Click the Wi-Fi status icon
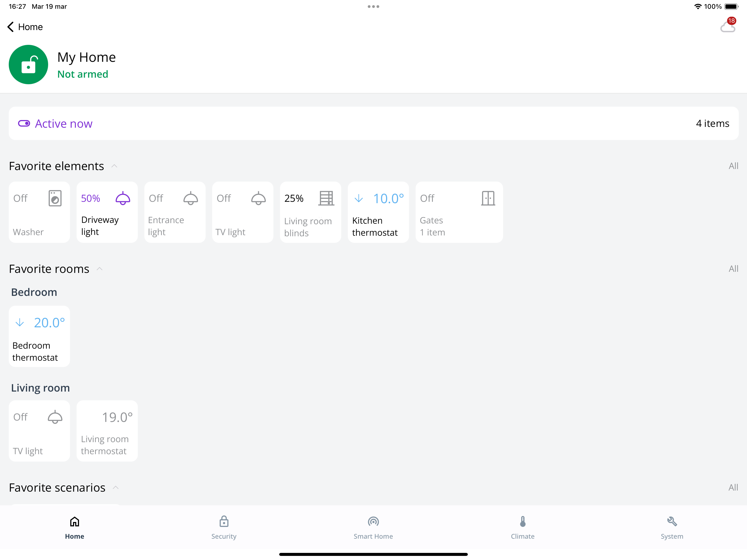The width and height of the screenshot is (747, 560). click(x=698, y=6)
